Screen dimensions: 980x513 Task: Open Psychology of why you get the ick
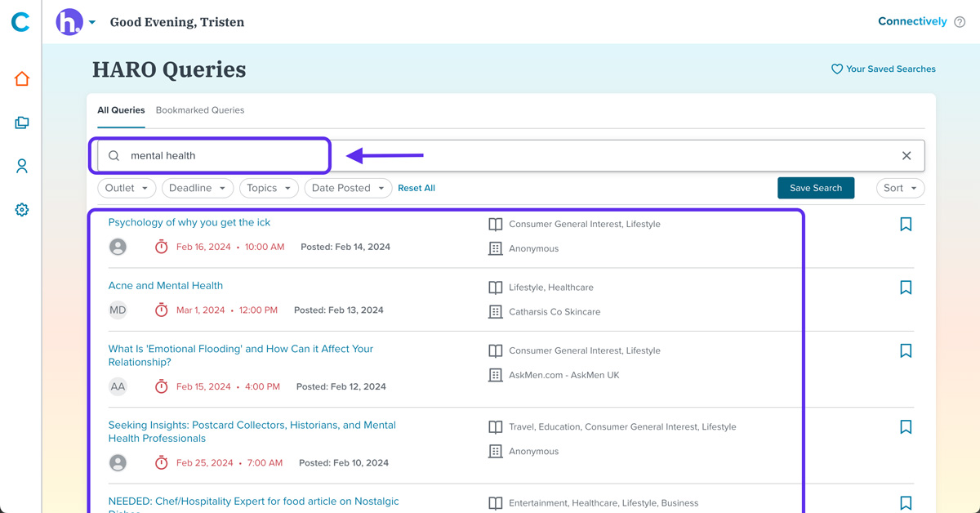pos(189,222)
